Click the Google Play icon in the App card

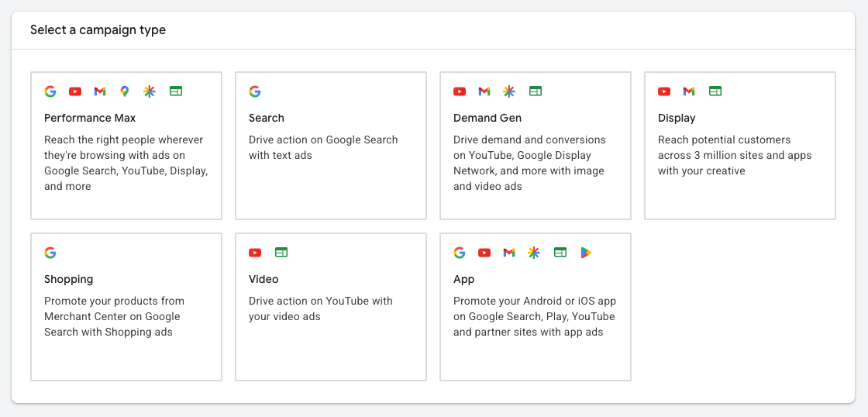pos(586,253)
